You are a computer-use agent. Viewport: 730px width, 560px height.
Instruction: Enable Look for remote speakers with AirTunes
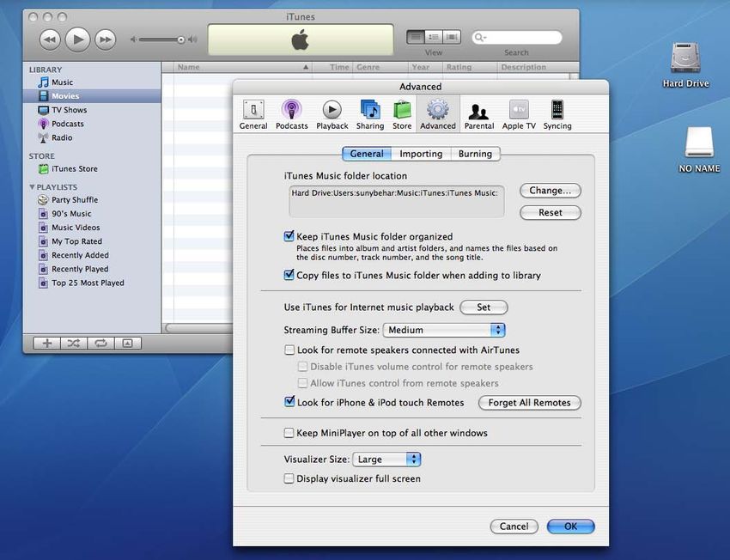click(x=289, y=350)
